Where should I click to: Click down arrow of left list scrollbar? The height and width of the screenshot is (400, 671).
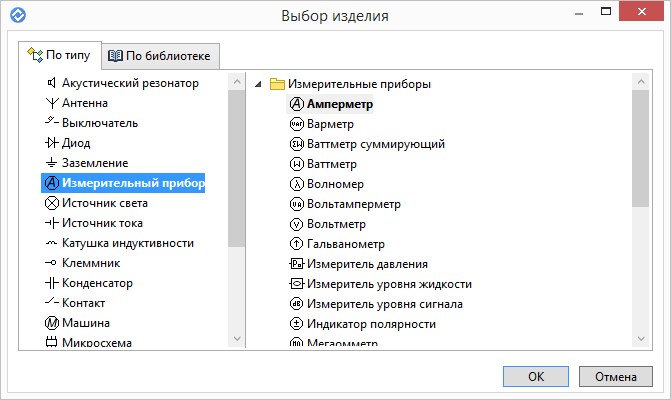click(x=237, y=339)
